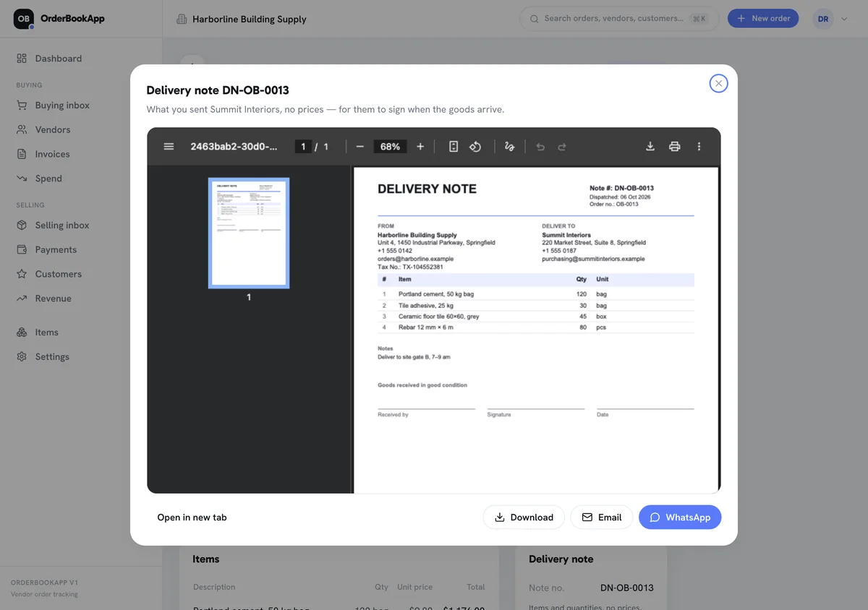The height and width of the screenshot is (610, 868).
Task: Click the Rebar 12 mm × 6 m row
Action: tap(536, 327)
